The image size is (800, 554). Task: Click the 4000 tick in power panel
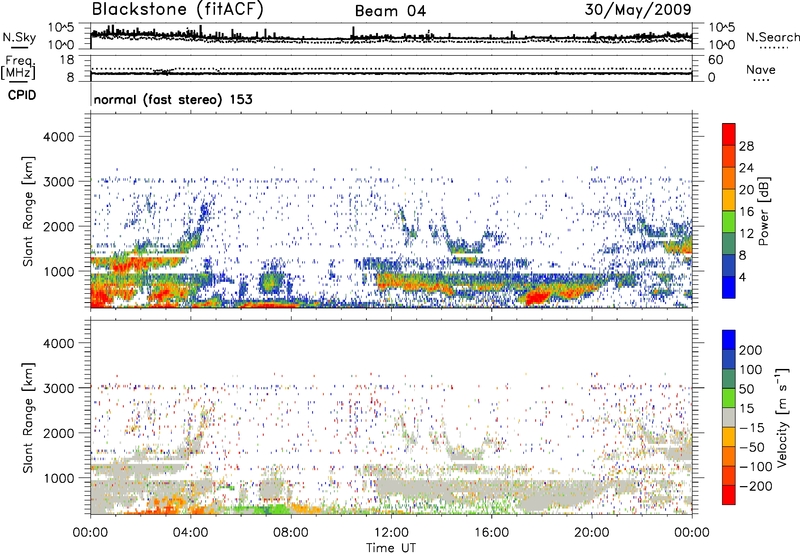point(59,137)
